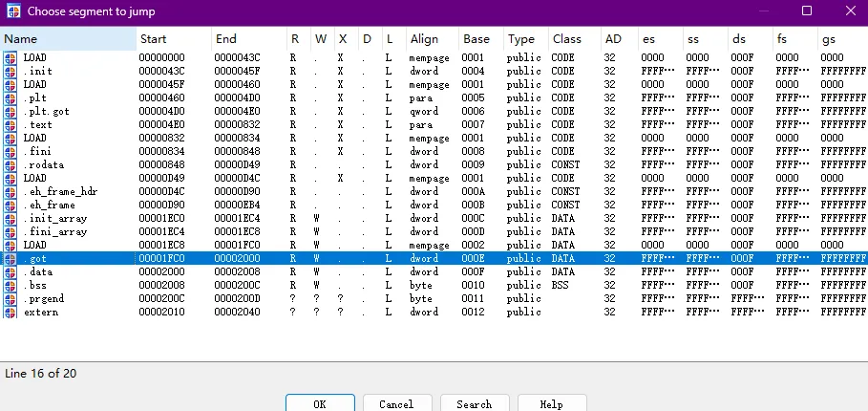This screenshot has width=868, height=411.
Task: Click start address 00002010
Action: click(x=161, y=312)
